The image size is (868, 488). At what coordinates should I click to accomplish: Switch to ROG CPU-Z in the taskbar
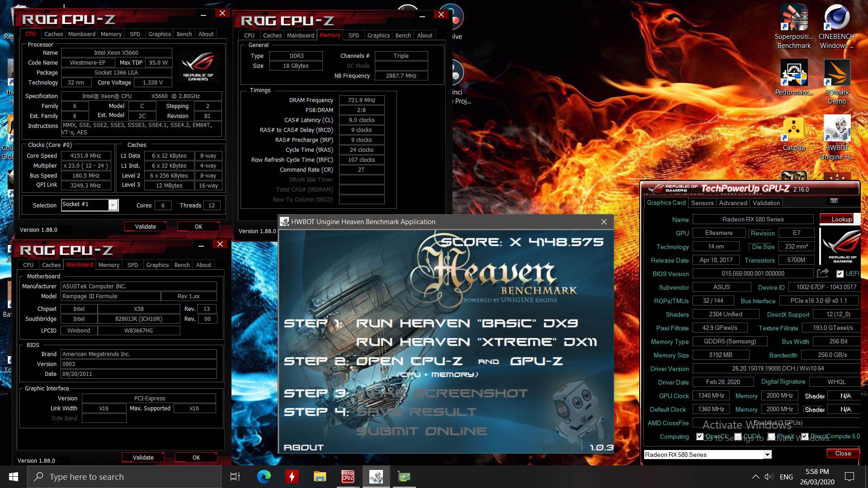coord(348,477)
